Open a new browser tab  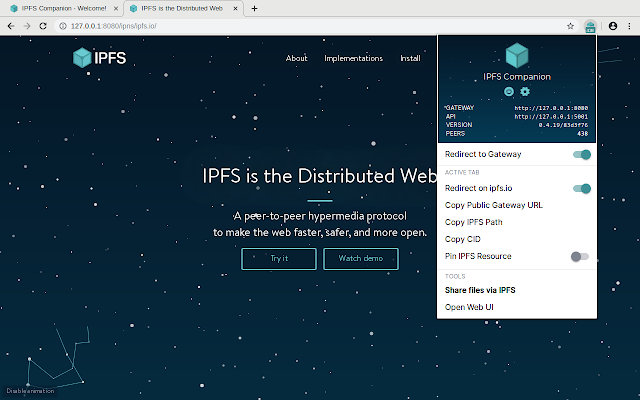tap(254, 8)
